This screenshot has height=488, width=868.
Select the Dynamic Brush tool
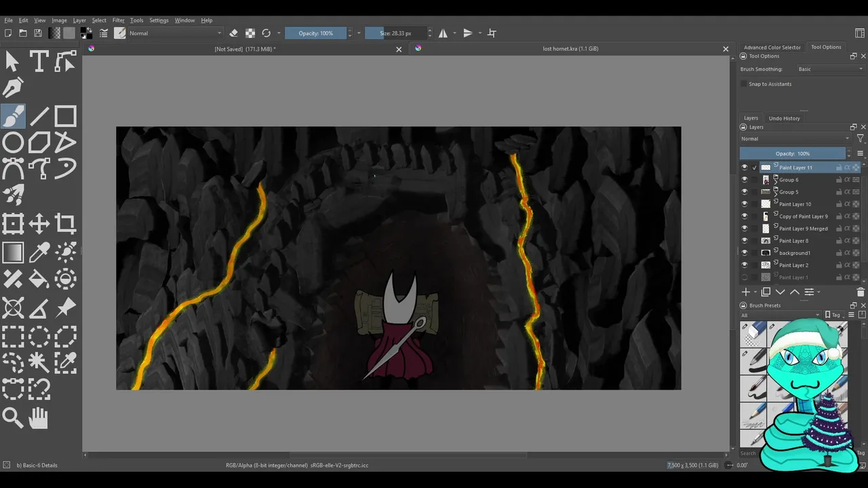tap(65, 168)
